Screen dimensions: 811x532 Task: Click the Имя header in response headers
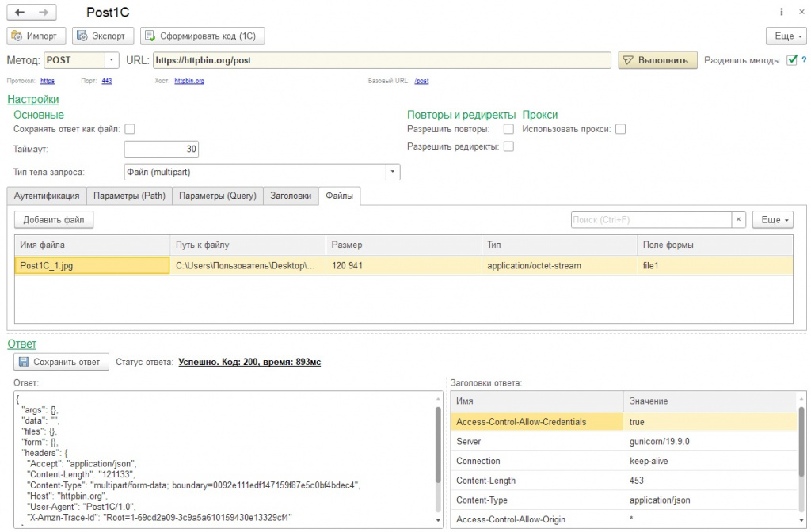(x=537, y=401)
